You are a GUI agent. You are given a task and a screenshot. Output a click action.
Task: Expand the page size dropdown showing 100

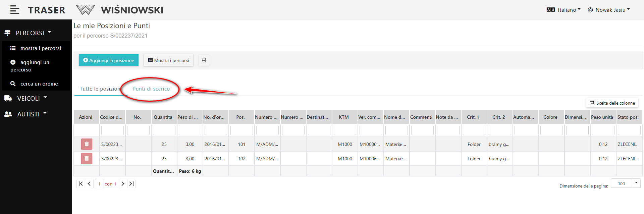coord(636,183)
